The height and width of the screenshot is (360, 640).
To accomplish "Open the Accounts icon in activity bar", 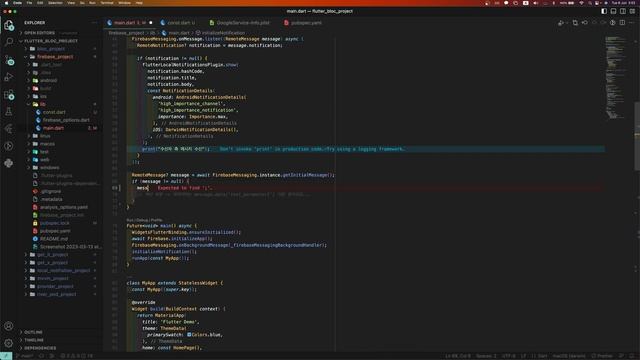I will coord(9,326).
